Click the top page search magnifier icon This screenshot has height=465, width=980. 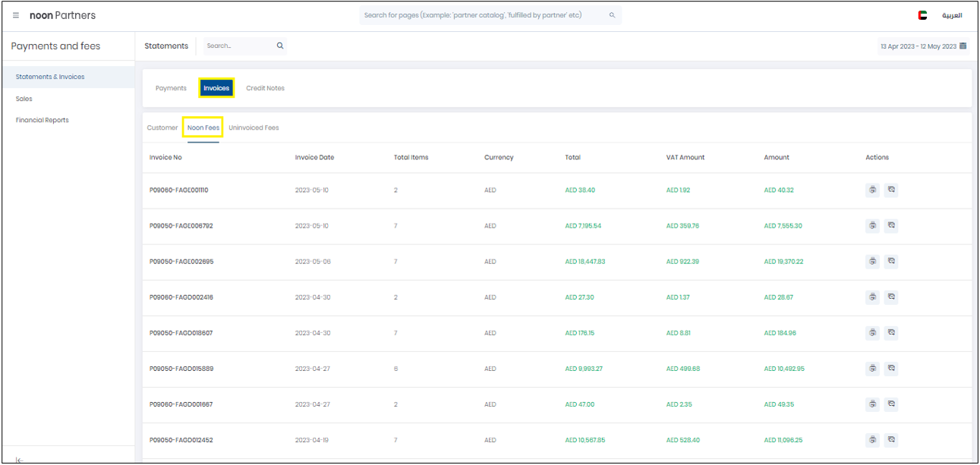click(x=612, y=15)
